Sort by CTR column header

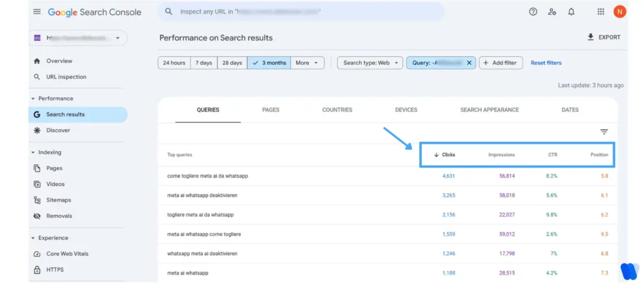553,155
